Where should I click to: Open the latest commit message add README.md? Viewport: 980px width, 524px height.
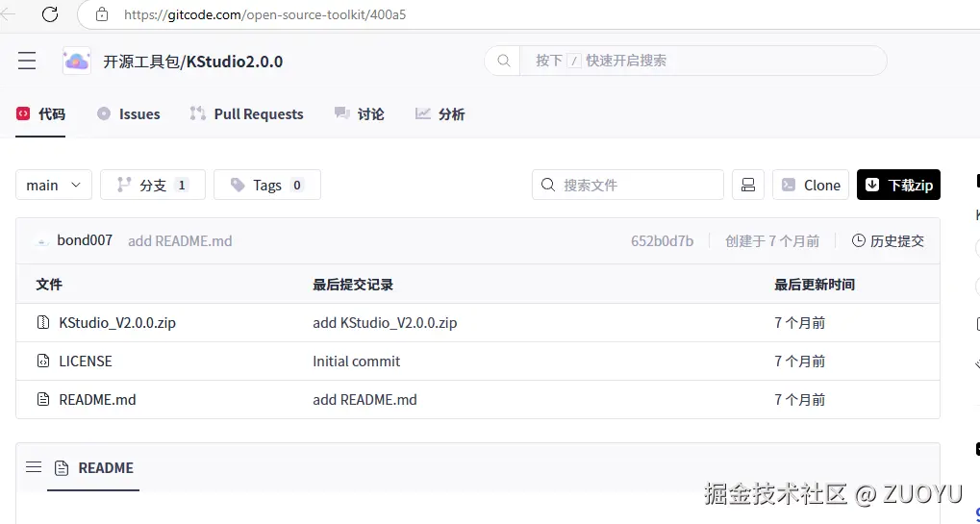point(180,241)
